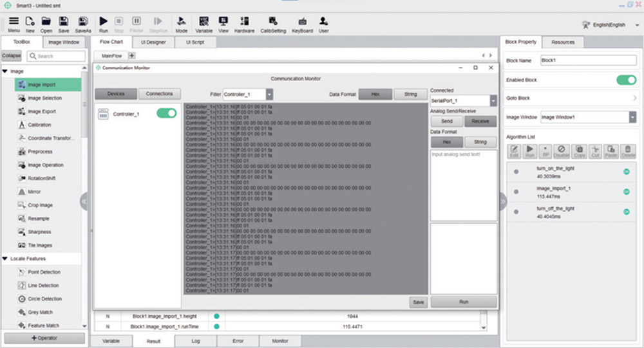This screenshot has height=348, width=644.
Task: Open the SerialPort_1 connection dropdown
Action: pyautogui.click(x=493, y=100)
